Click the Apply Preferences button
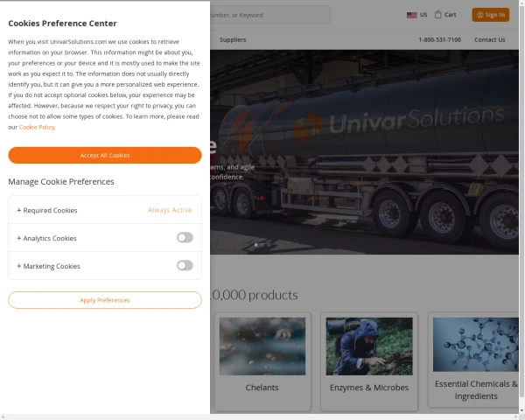The width and height of the screenshot is (525, 420). tap(105, 300)
